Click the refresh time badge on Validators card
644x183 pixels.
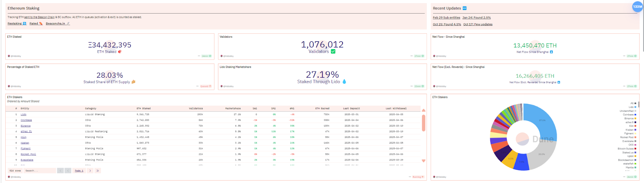point(419,56)
